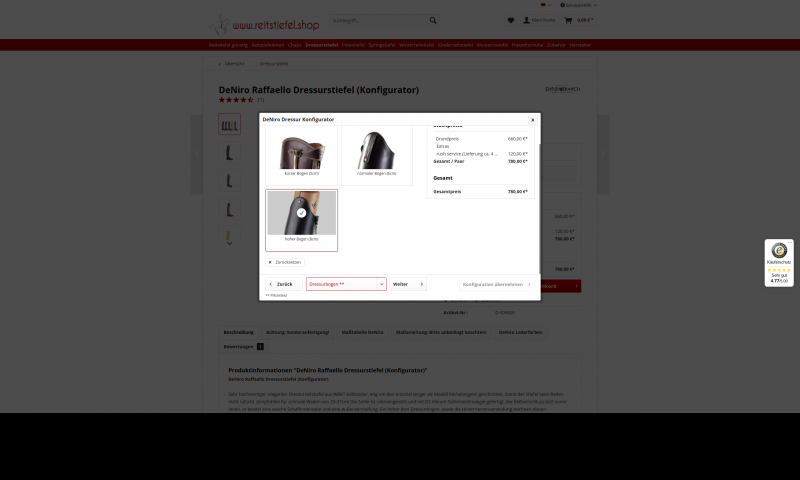Screen dimensions: 800x480
Task: Go back with the Zurück button
Action: coord(284,284)
